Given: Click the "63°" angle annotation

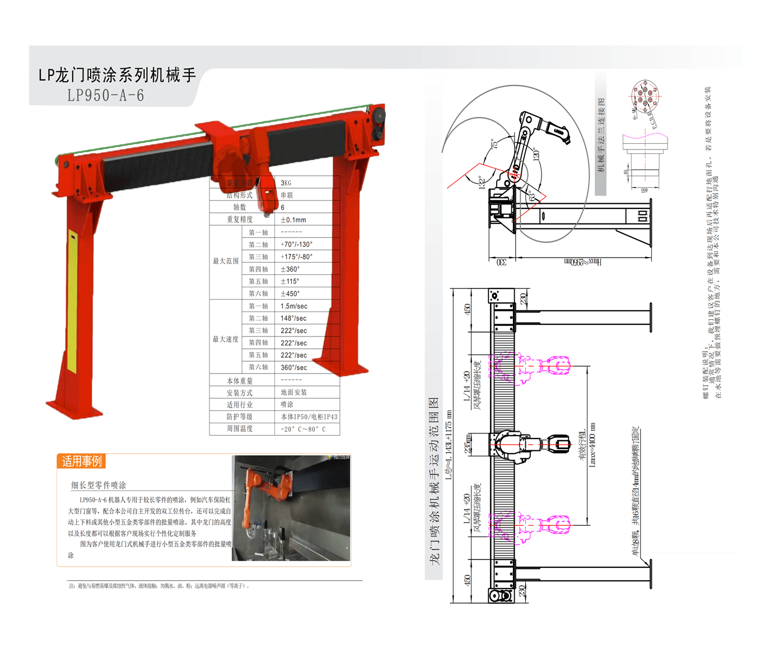Looking at the screenshot, I should click(x=531, y=195).
